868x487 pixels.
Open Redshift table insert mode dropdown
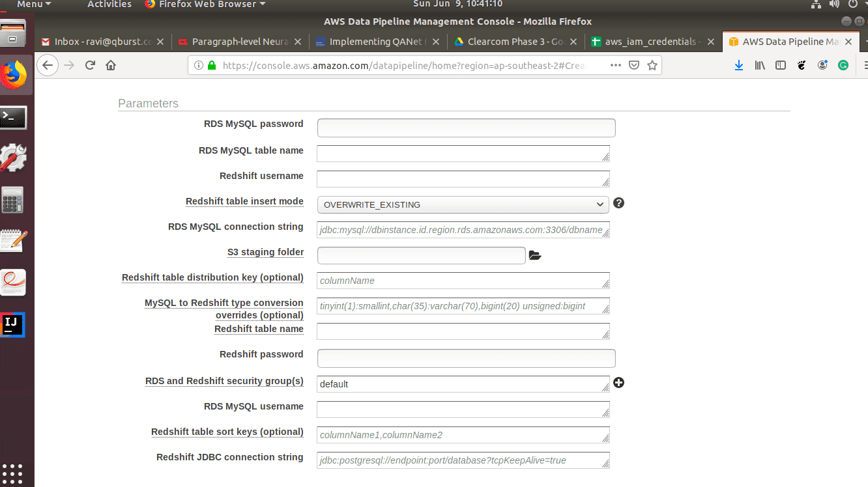click(x=463, y=204)
